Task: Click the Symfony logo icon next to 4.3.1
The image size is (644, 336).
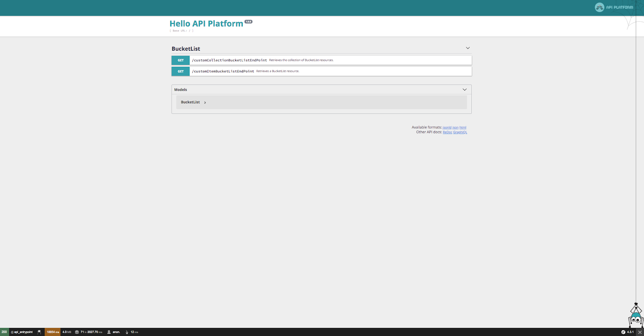Action: coord(623,332)
